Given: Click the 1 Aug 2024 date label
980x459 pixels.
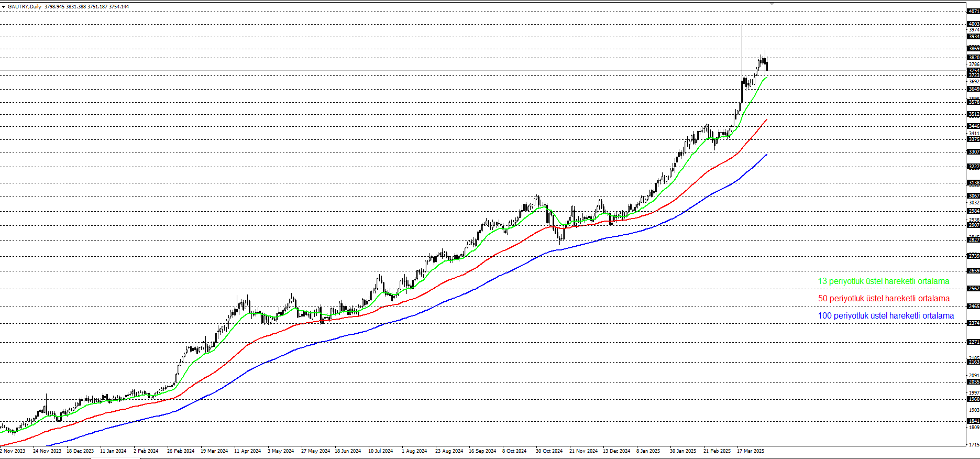Looking at the screenshot, I should tap(414, 451).
